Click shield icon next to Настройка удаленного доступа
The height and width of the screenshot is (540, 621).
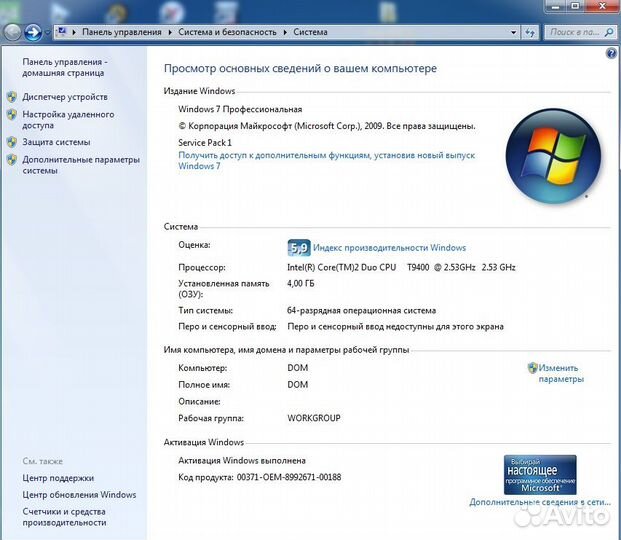tap(12, 115)
